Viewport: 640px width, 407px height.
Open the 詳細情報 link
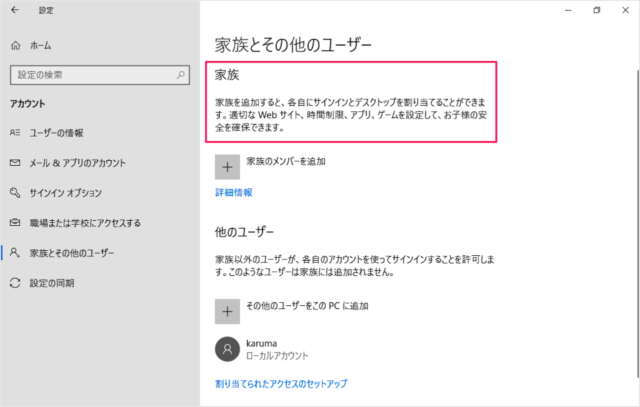click(233, 191)
